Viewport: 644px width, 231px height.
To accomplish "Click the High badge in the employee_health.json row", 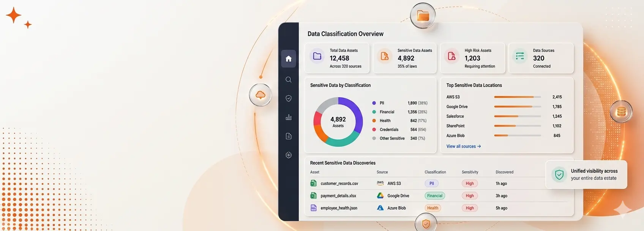I will (470, 208).
